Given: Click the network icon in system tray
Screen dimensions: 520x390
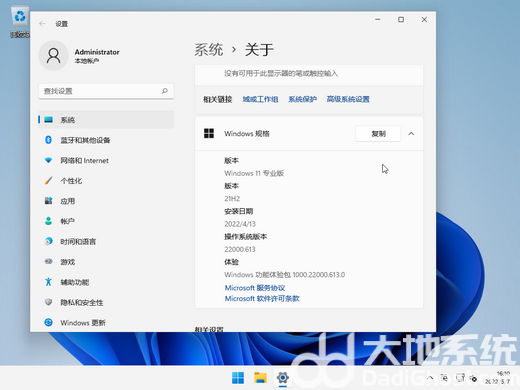Looking at the screenshot, I should pos(460,378).
